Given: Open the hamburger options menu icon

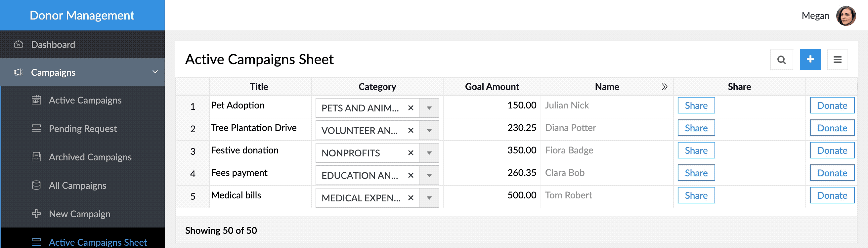Looking at the screenshot, I should 837,60.
